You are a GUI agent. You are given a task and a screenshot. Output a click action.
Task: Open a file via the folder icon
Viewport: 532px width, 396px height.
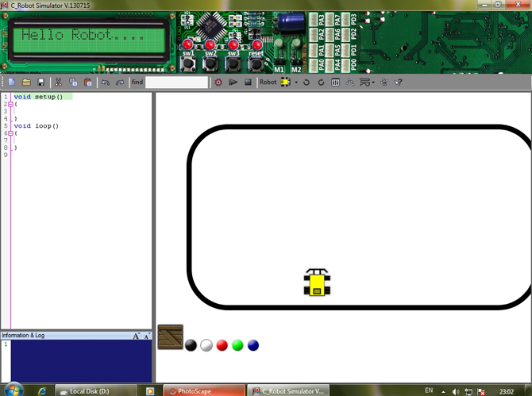pyautogui.click(x=26, y=82)
